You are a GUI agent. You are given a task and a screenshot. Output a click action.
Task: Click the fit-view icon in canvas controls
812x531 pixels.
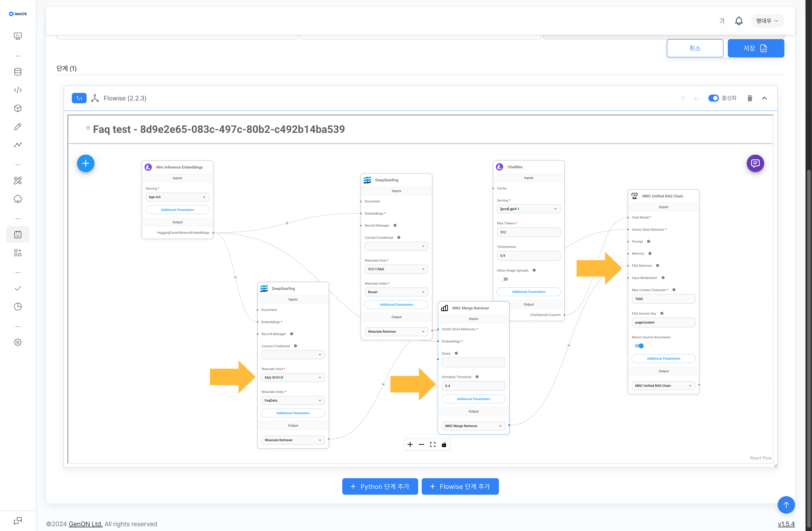433,444
